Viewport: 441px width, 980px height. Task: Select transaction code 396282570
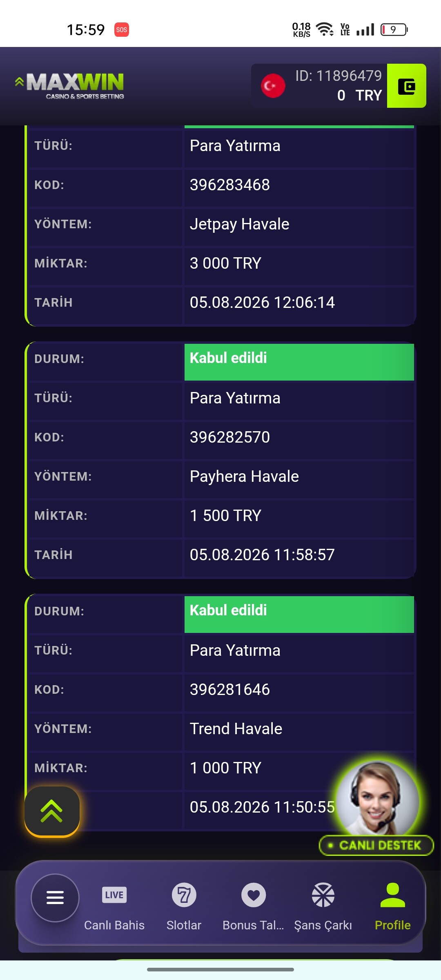(x=229, y=437)
